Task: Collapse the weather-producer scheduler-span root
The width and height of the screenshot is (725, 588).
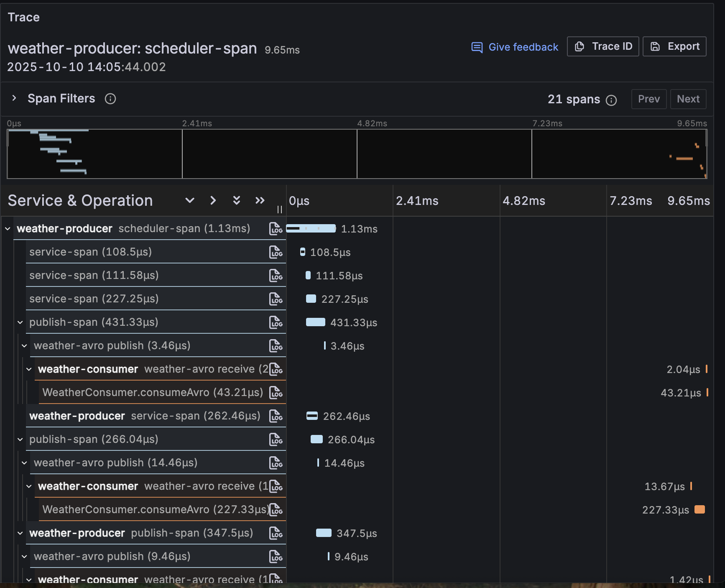Action: click(8, 229)
